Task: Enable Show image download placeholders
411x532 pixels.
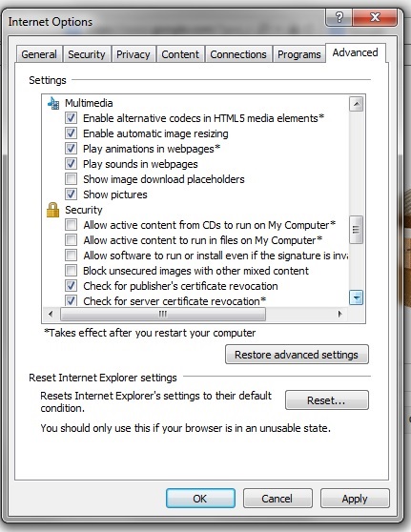Action: tap(71, 179)
